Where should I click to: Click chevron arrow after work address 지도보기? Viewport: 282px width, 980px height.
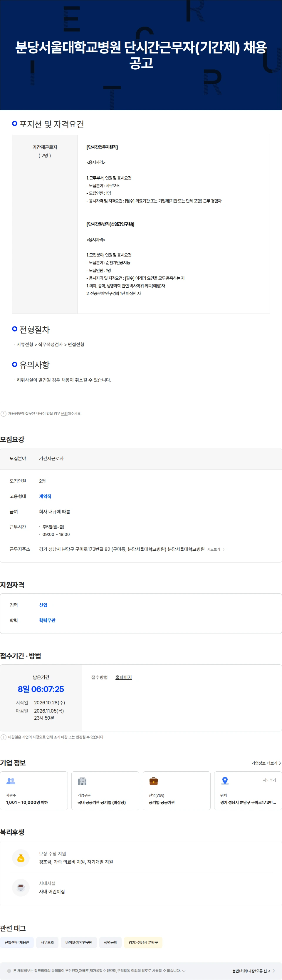click(x=224, y=549)
